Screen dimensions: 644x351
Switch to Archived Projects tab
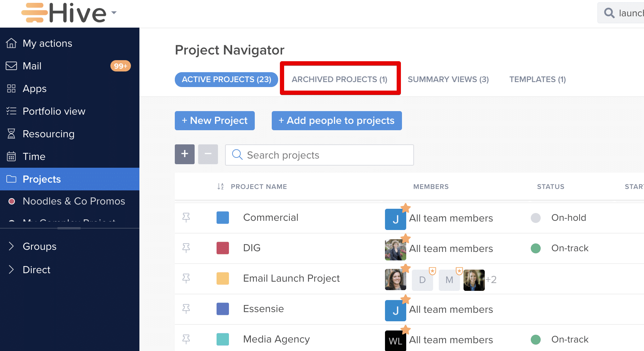(x=340, y=79)
